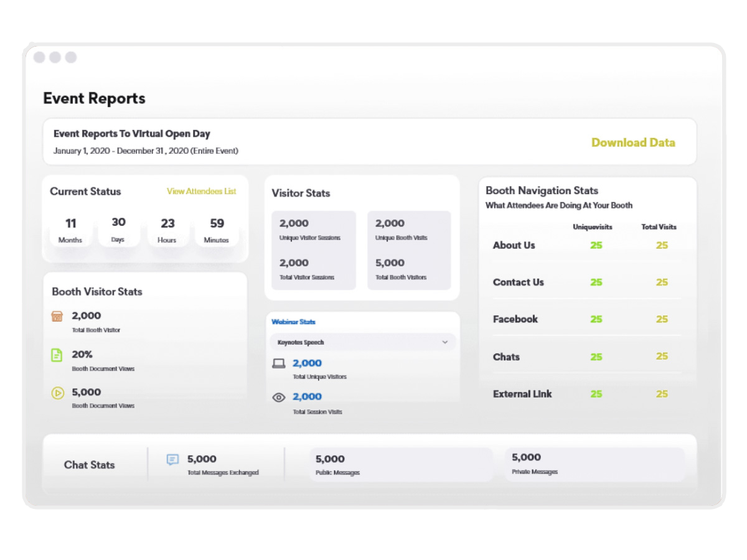Click the Webinar Stats heading
Viewport: 747px width, 560px height.
click(x=293, y=322)
